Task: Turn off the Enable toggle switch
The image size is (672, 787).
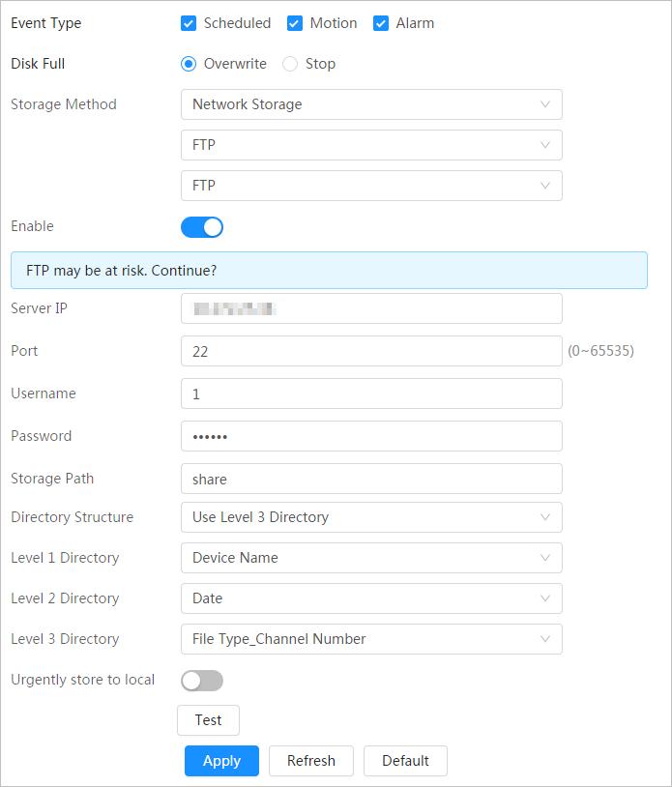Action: click(202, 227)
